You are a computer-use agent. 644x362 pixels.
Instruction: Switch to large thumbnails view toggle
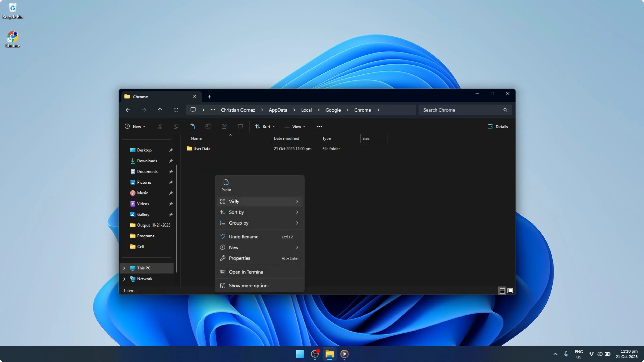510,290
